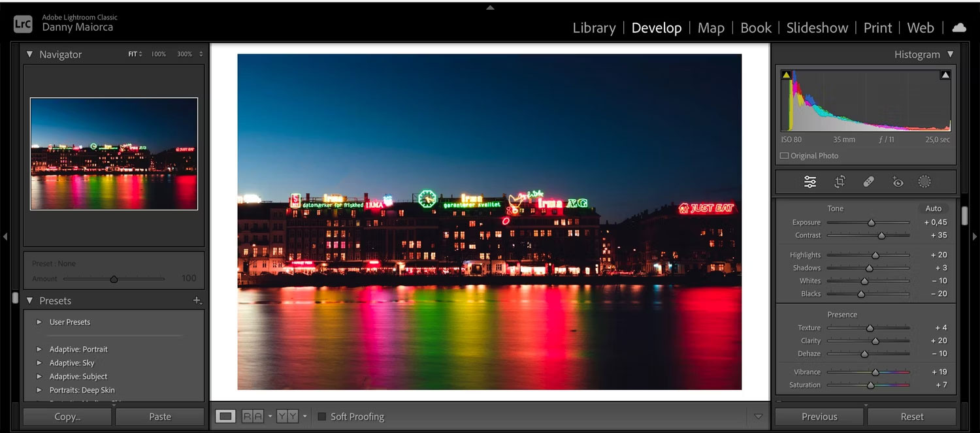Click the Auto tone button
The height and width of the screenshot is (433, 980).
tap(933, 208)
